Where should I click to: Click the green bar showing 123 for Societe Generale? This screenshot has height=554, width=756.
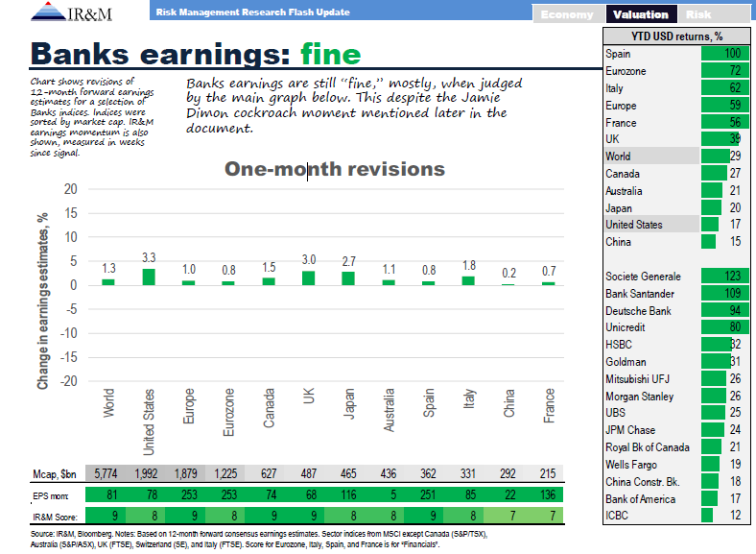tap(724, 276)
